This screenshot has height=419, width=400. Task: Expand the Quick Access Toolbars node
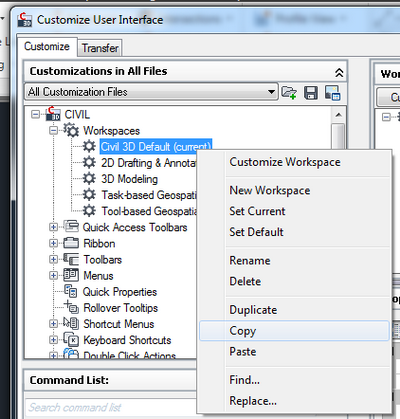pos(53,227)
